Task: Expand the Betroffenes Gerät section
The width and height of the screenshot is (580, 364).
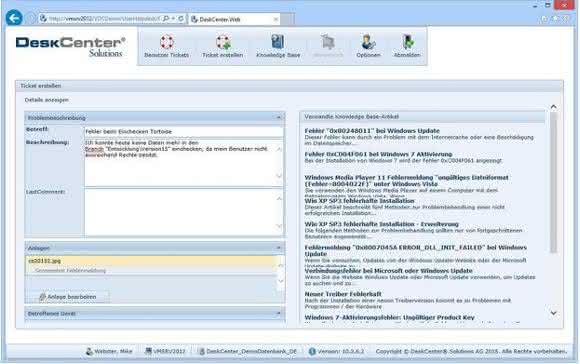Action: 279,313
